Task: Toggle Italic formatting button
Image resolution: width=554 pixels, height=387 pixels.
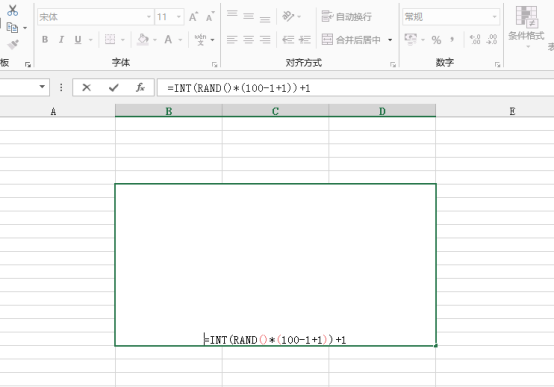Action: point(61,39)
